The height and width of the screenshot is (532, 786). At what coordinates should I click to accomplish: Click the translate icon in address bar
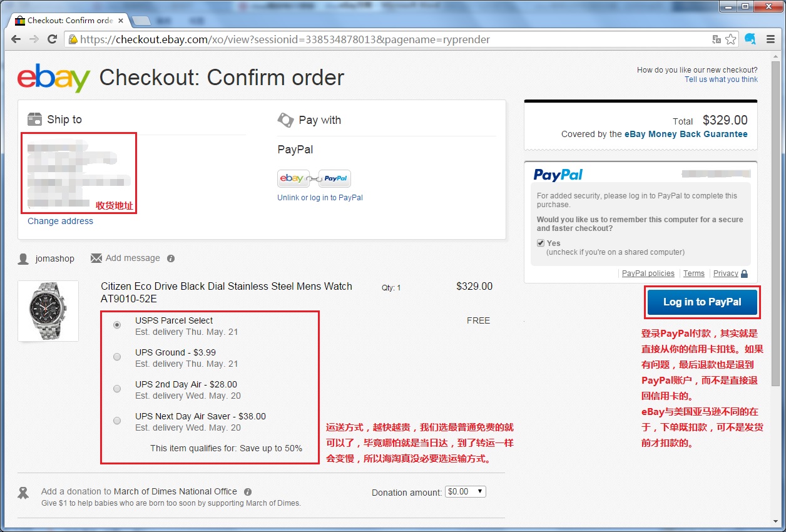click(x=717, y=39)
